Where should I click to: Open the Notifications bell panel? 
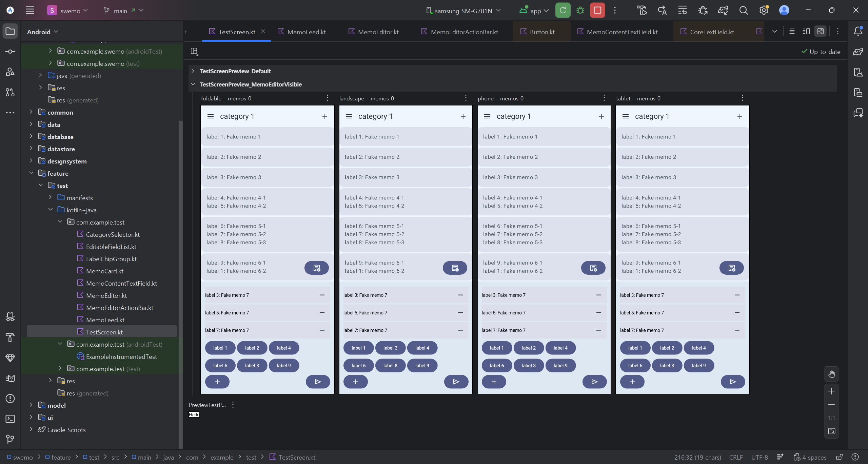(x=858, y=31)
